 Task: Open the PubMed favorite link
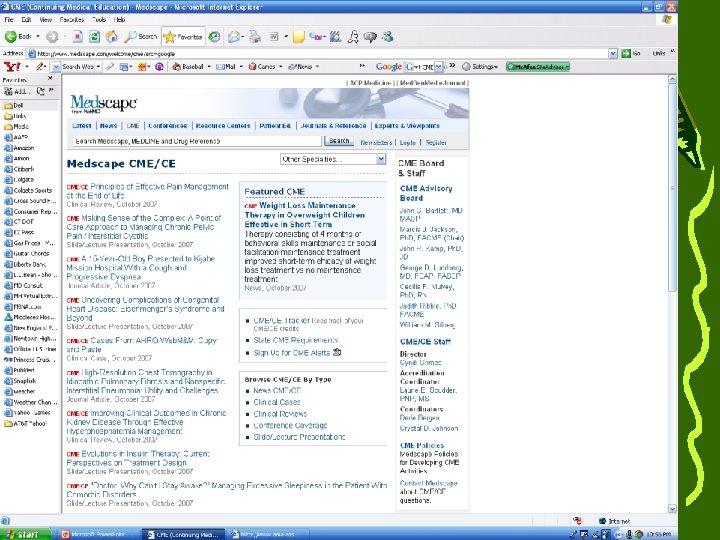(19, 370)
